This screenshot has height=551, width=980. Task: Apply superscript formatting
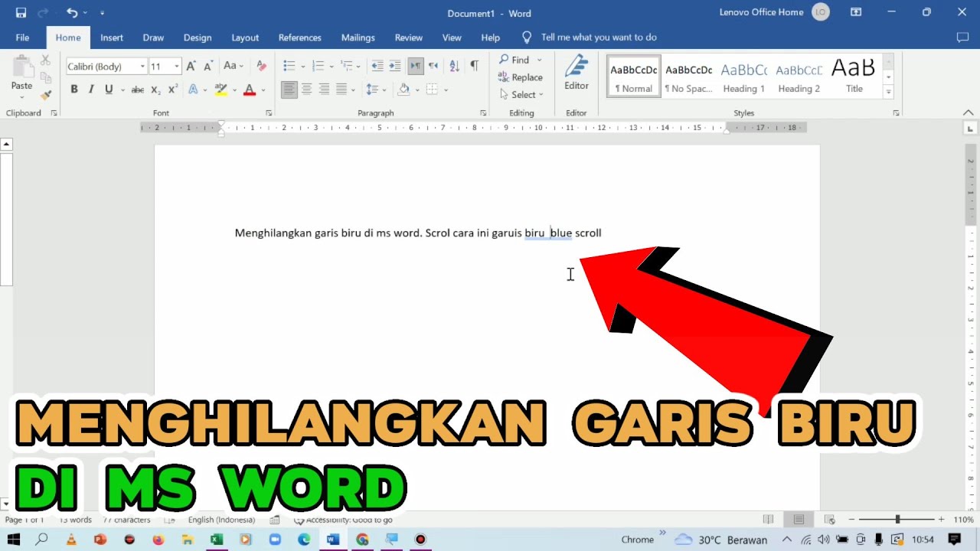point(172,90)
